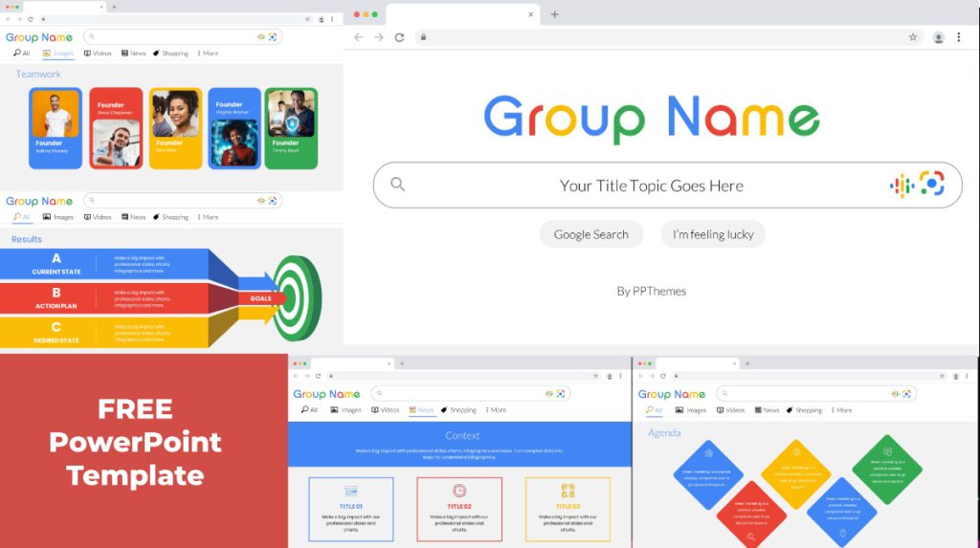Click search field in Agenda slide

[816, 394]
